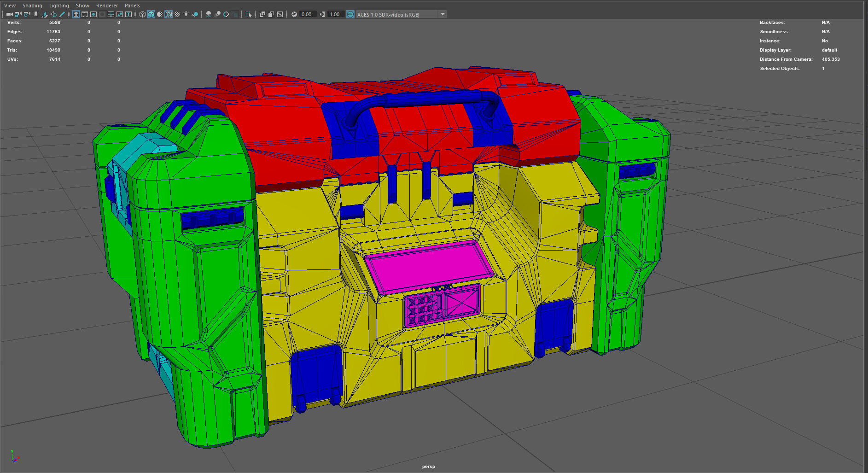The width and height of the screenshot is (868, 473).
Task: Enable the resolution gate display
Action: tap(93, 14)
